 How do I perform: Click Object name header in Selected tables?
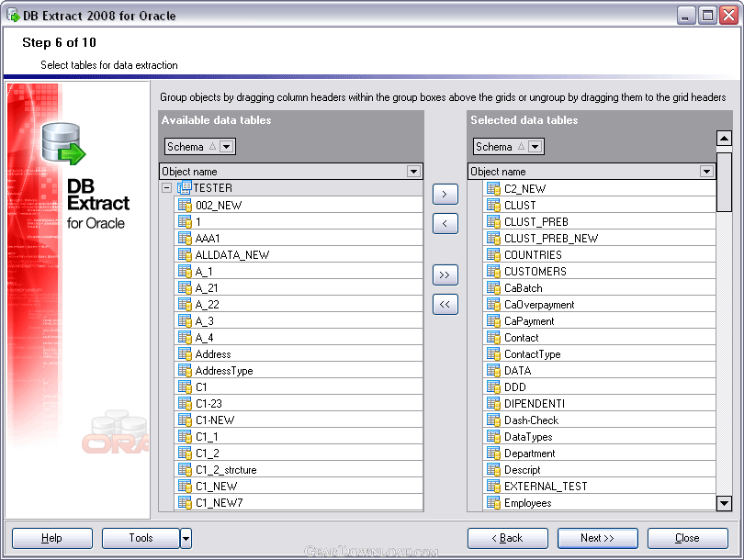pyautogui.click(x=592, y=171)
